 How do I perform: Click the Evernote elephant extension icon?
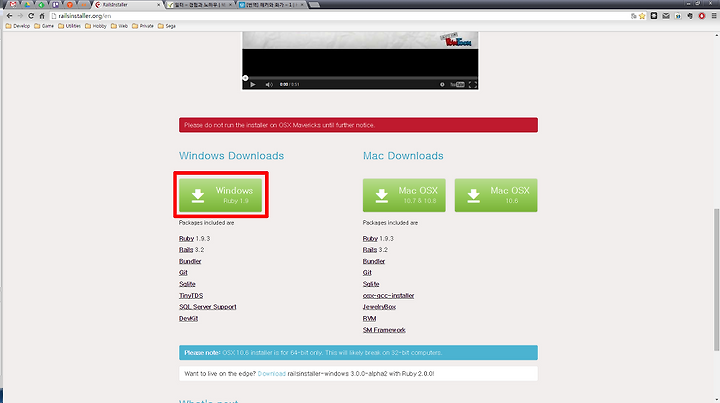690,16
